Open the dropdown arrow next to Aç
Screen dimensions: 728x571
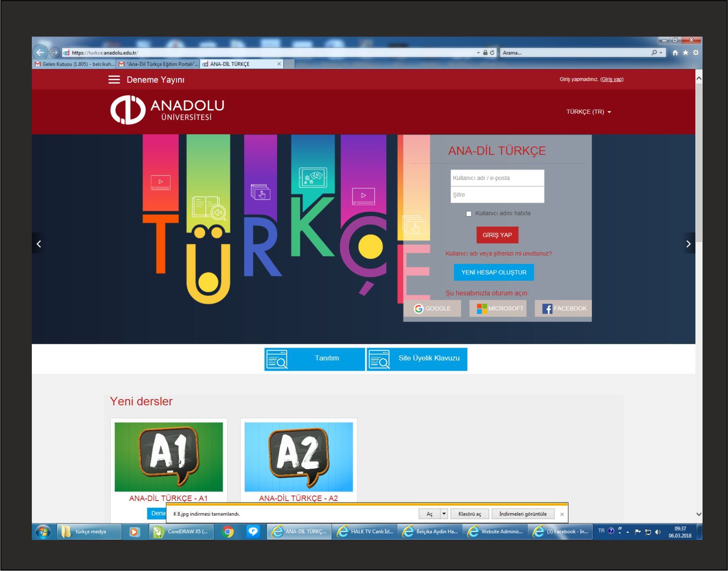pyautogui.click(x=444, y=514)
